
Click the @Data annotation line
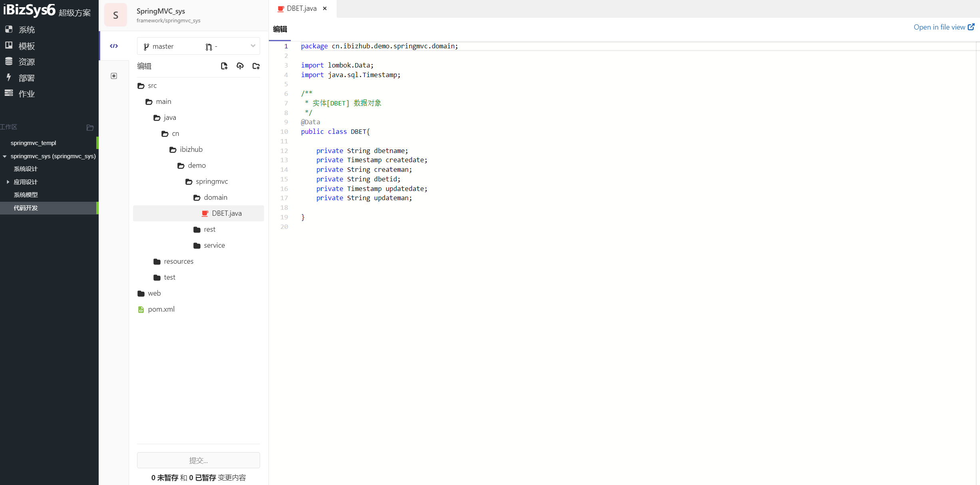(x=310, y=122)
